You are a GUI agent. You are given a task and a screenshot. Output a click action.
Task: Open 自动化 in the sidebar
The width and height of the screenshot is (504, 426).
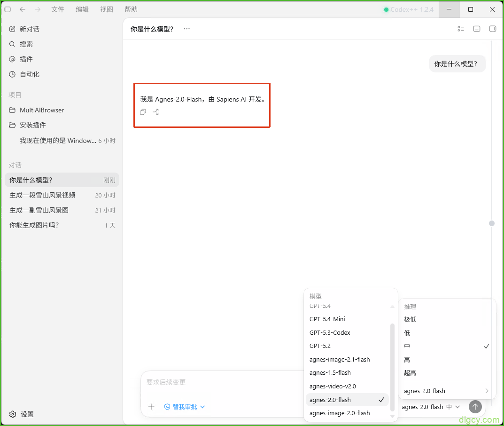coord(62,74)
